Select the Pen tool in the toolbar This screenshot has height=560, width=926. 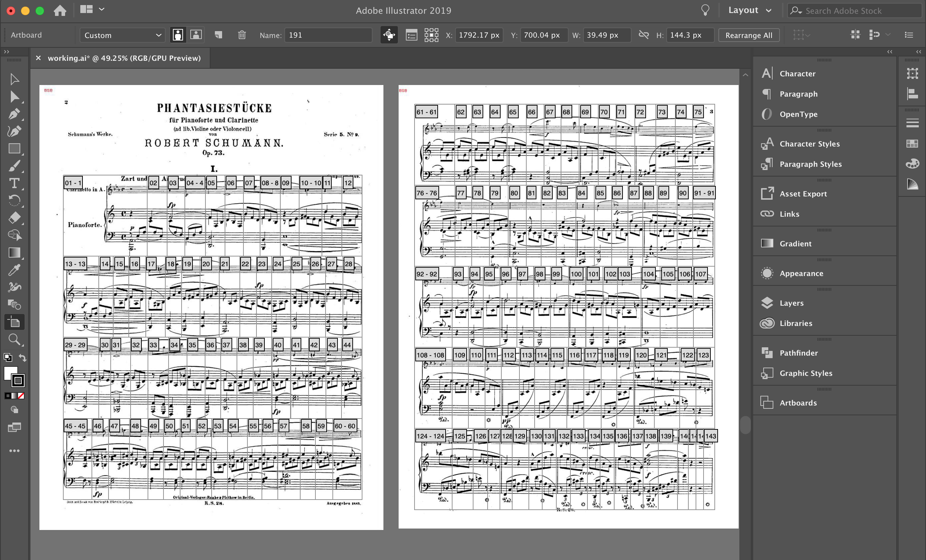pos(14,114)
